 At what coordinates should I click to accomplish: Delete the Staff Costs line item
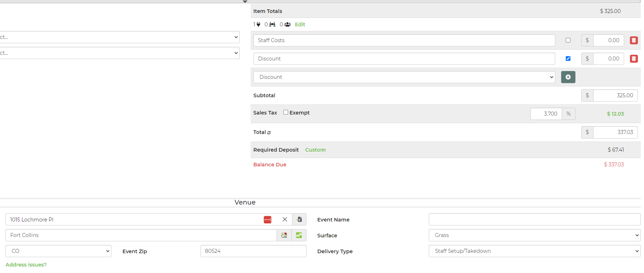pyautogui.click(x=634, y=40)
